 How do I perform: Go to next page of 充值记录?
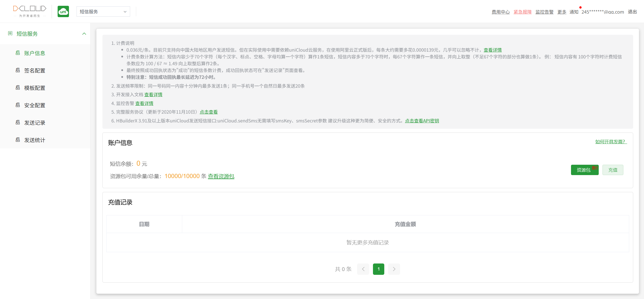[394, 269]
